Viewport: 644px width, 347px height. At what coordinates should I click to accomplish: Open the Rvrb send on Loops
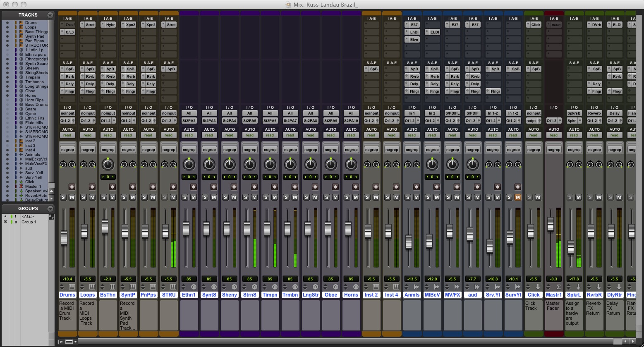point(88,77)
